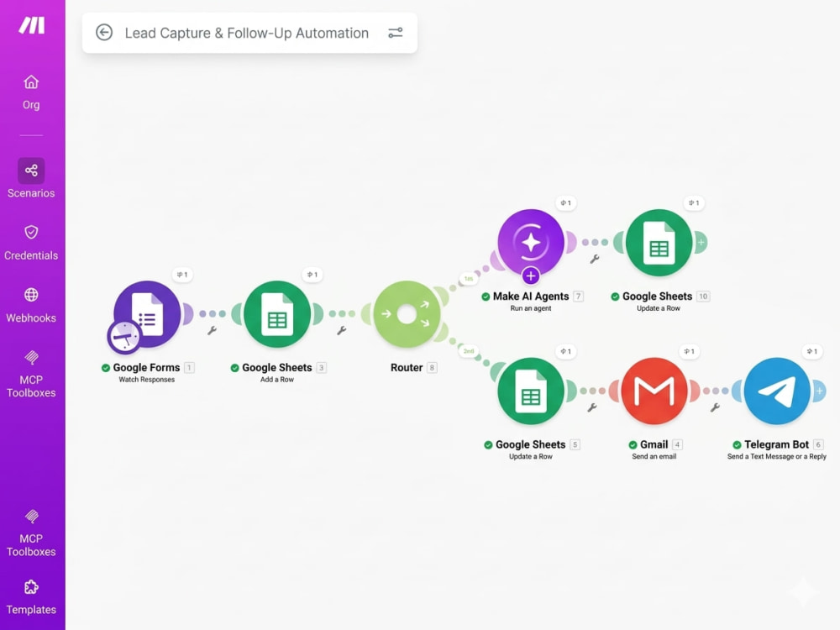
Task: Select the Telegram Bot module
Action: click(x=777, y=391)
